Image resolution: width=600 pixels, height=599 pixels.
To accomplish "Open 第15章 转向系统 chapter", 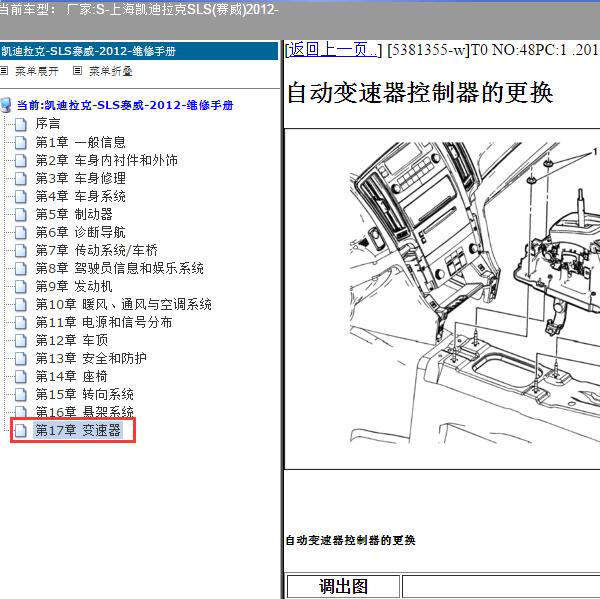I will point(85,394).
